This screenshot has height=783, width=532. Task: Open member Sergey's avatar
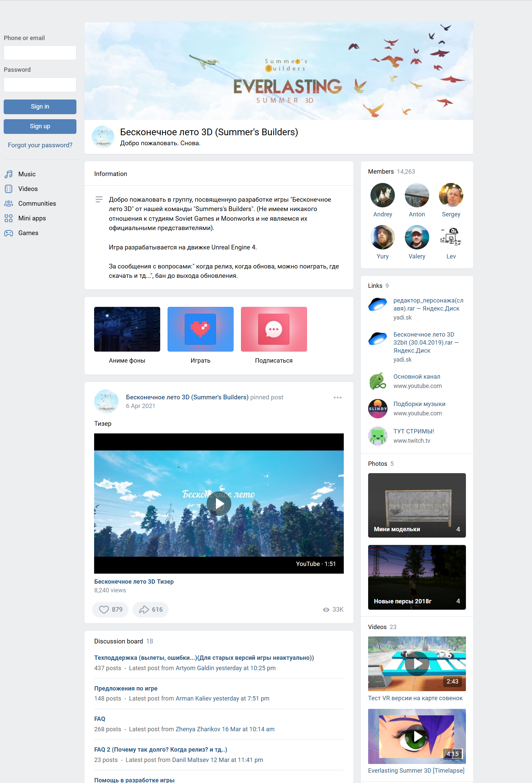(451, 195)
